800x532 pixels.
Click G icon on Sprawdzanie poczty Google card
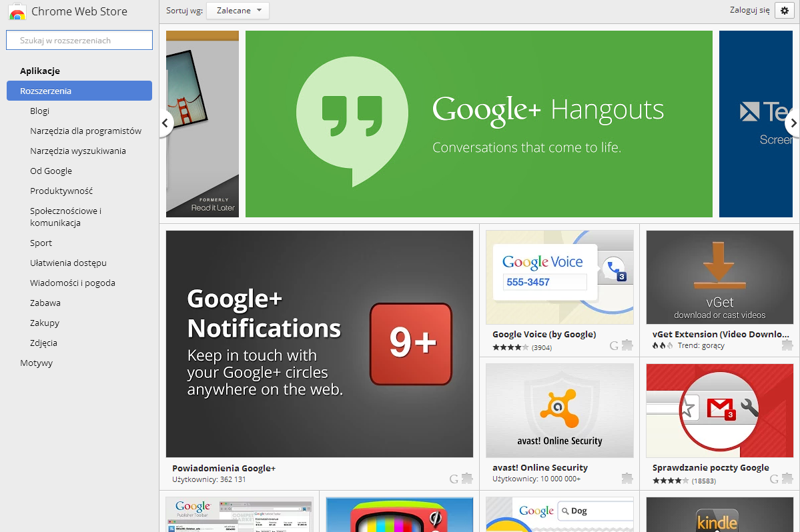pos(774,479)
